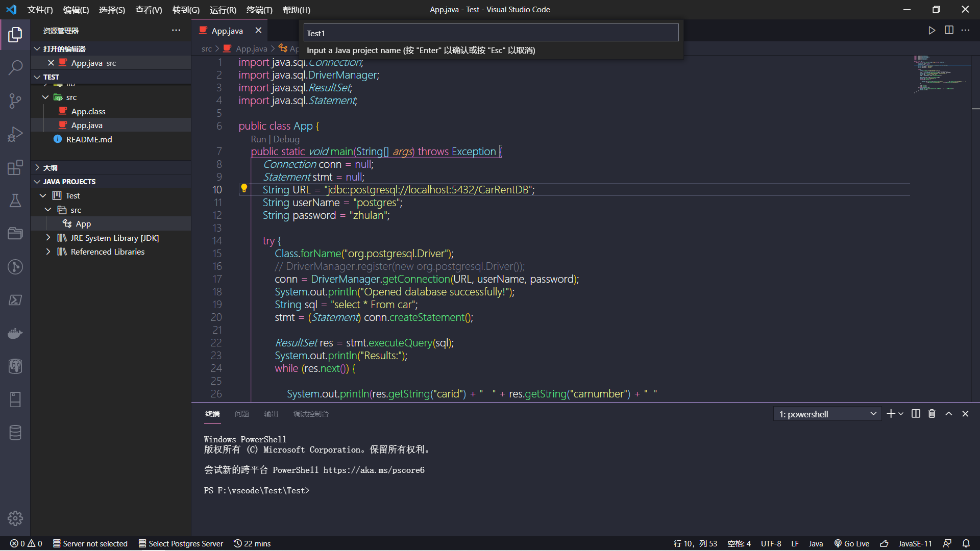Viewport: 980px width, 551px height.
Task: Click the split editor icon
Action: click(x=949, y=31)
